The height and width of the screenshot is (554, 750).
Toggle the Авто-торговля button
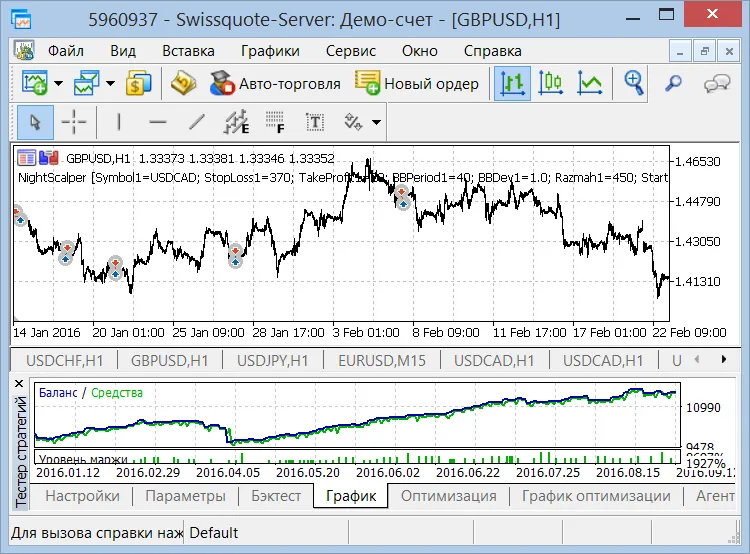[275, 84]
